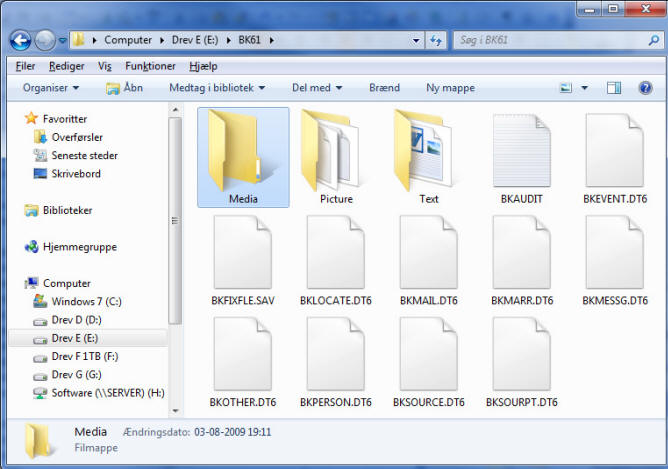Click navigation pane scroll down arrow
The height and width of the screenshot is (469, 668).
pyautogui.click(x=175, y=411)
